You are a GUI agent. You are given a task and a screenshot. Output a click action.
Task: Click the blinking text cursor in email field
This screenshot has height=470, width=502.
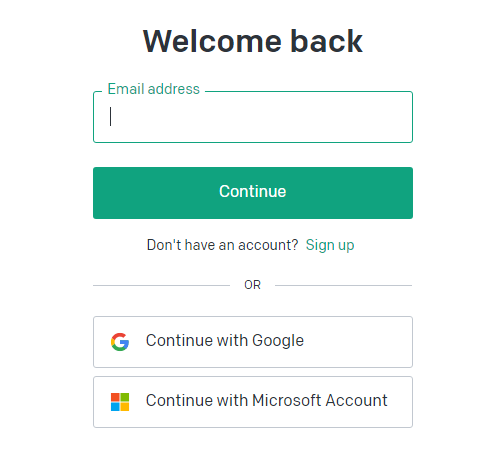[x=110, y=116]
